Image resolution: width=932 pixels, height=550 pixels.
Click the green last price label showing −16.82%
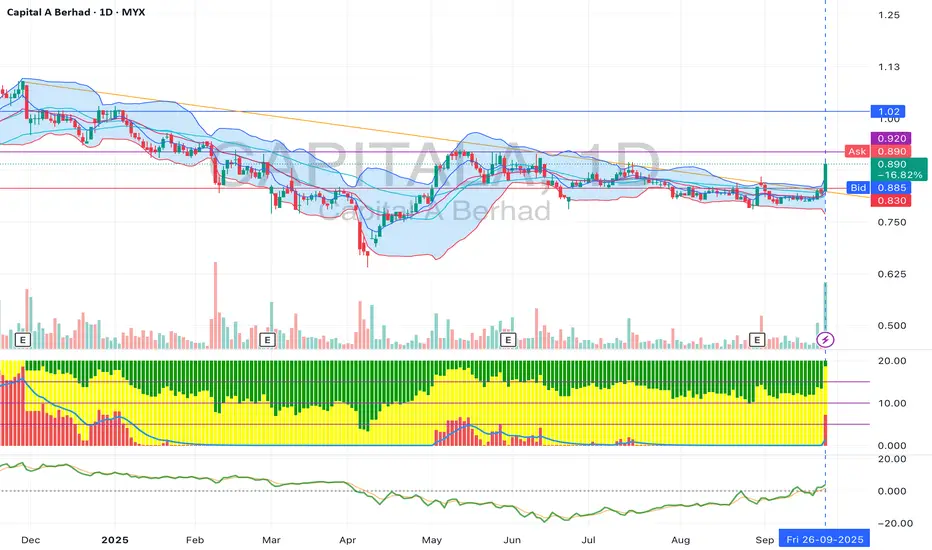(x=899, y=169)
